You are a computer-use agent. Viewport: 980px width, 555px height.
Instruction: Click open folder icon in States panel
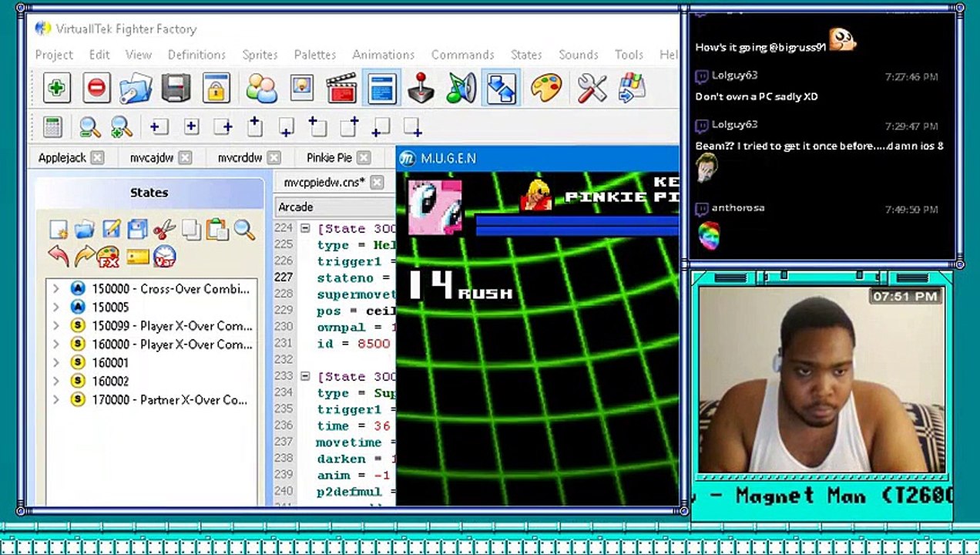(85, 229)
